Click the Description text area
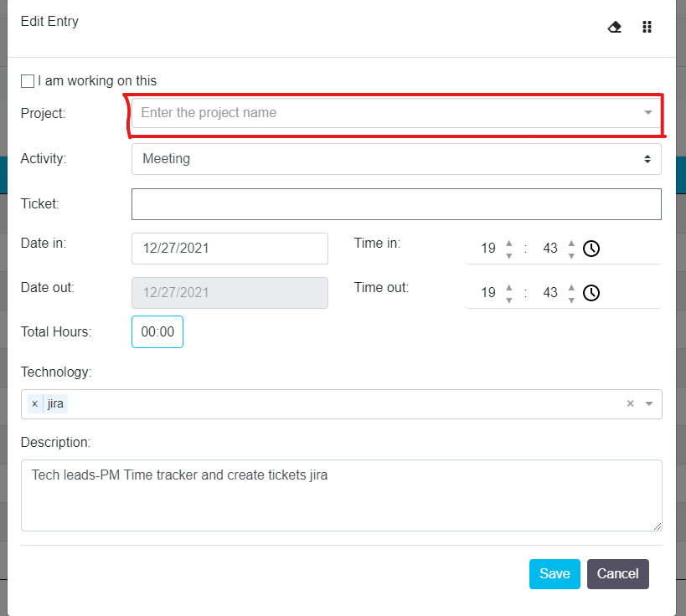 (x=341, y=495)
